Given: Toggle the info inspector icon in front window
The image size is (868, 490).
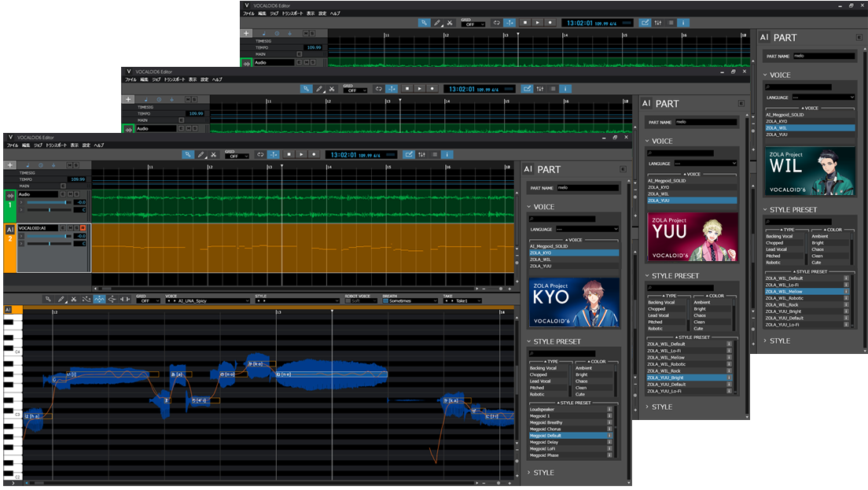Looking at the screenshot, I should click(447, 154).
